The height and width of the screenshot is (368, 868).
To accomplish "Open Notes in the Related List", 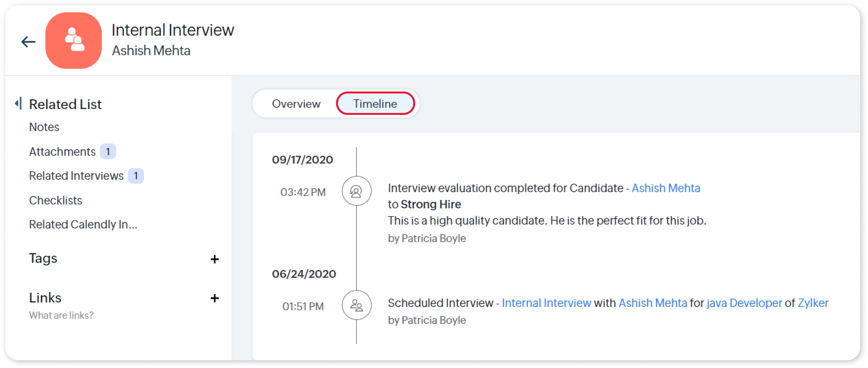I will pos(44,127).
